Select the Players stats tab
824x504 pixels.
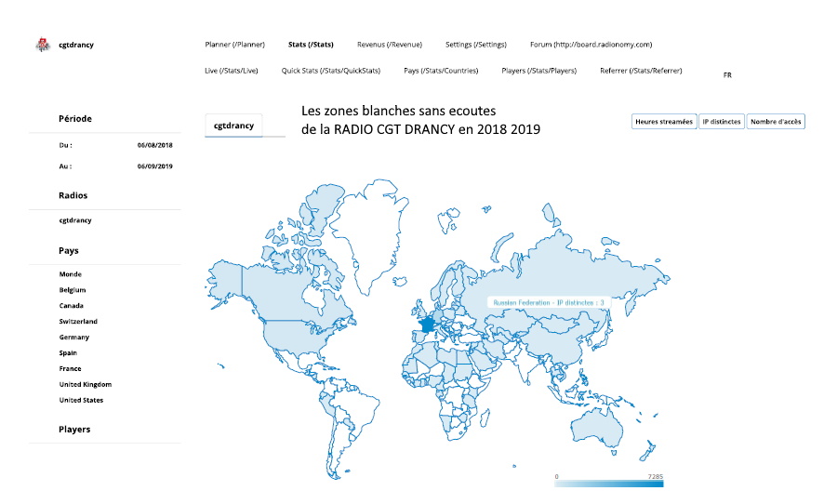[x=539, y=71]
